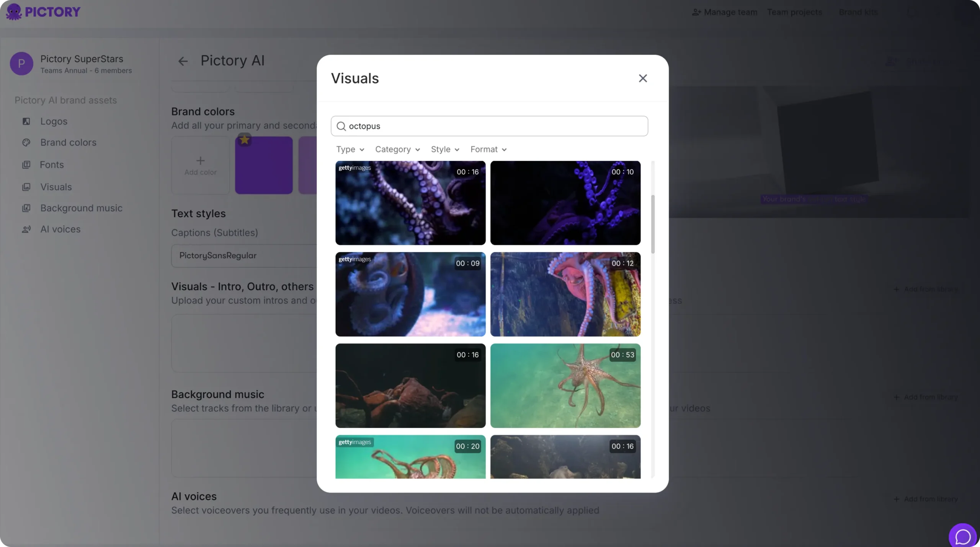Expand the Style filter dropdown

(445, 150)
